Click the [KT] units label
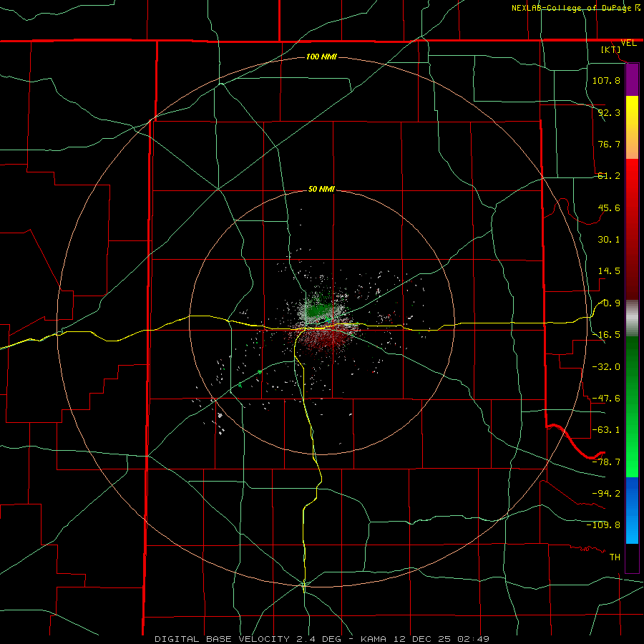644x644 pixels. point(611,50)
